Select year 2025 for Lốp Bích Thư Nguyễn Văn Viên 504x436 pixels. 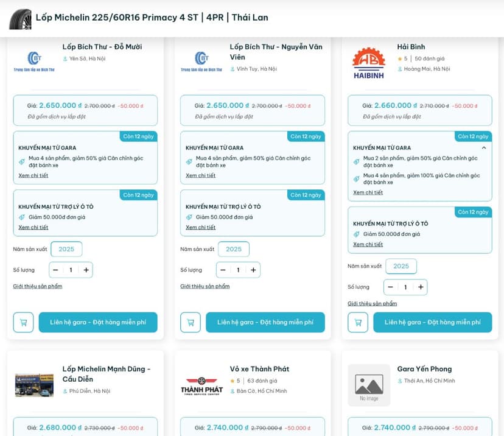point(234,249)
